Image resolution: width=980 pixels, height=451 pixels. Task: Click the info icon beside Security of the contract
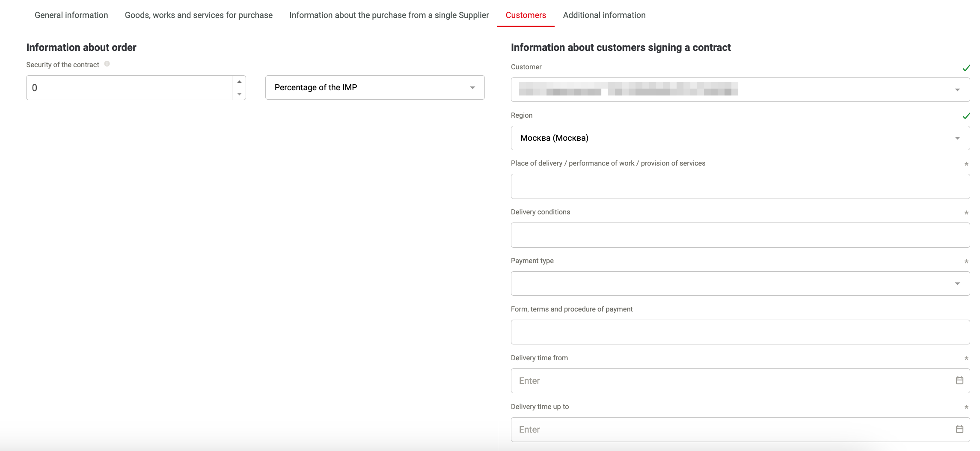coord(107,64)
